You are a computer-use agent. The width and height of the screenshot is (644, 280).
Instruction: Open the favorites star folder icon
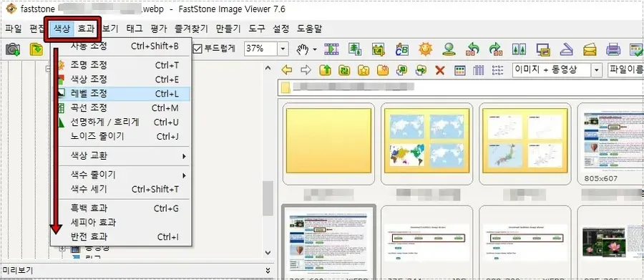364,70
